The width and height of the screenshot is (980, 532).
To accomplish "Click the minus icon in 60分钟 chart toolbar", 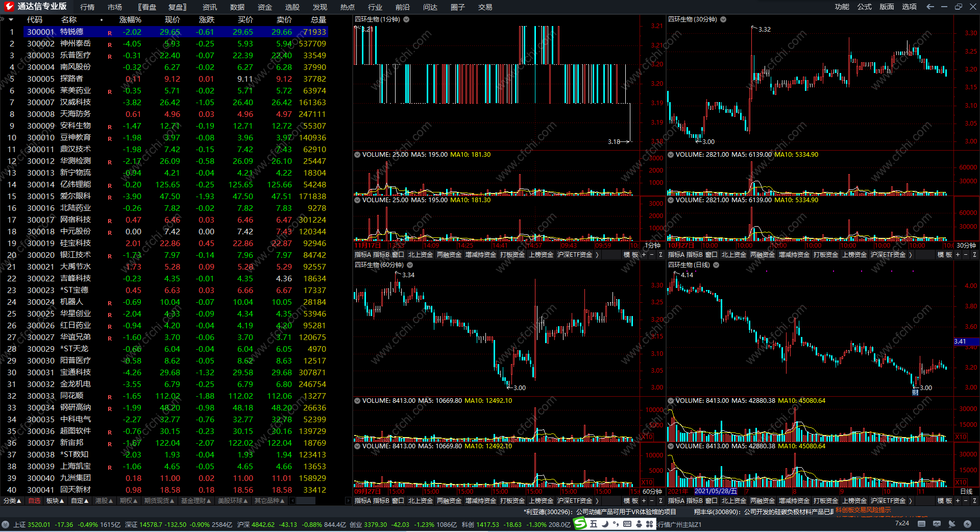I will click(652, 500).
